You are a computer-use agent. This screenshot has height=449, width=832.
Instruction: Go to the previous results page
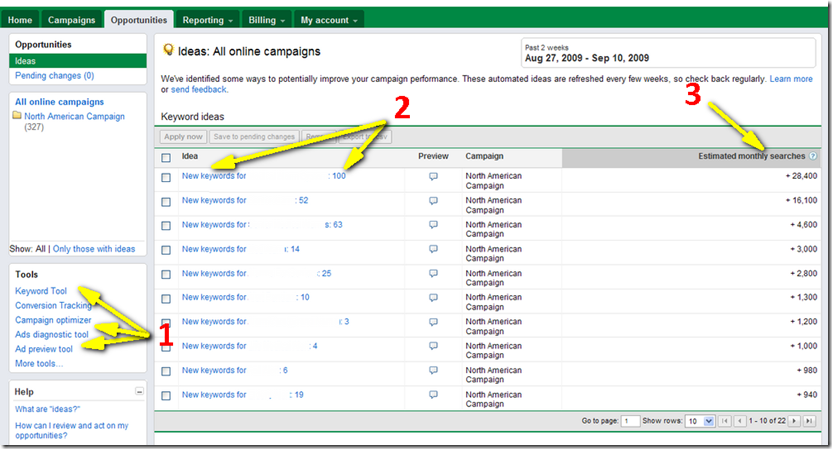(x=740, y=421)
